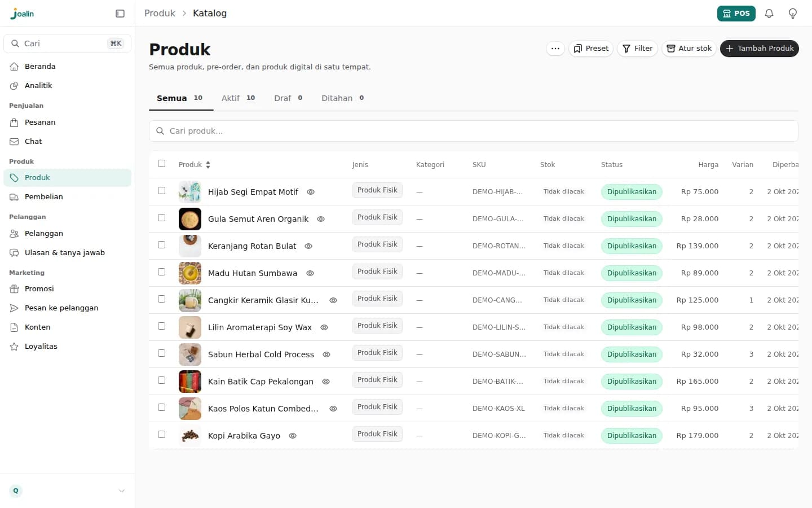Click the Tambah Produk button

pos(760,49)
